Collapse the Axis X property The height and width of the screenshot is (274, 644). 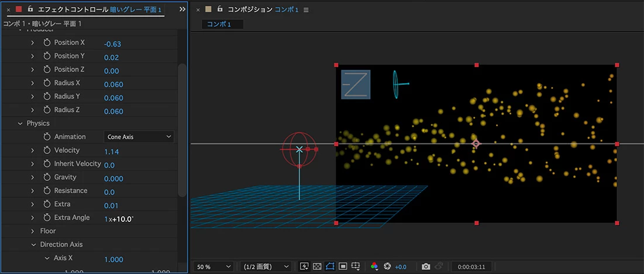pyautogui.click(x=46, y=258)
